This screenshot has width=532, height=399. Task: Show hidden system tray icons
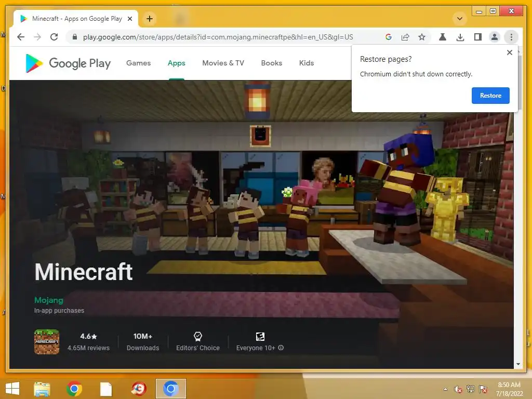point(445,389)
